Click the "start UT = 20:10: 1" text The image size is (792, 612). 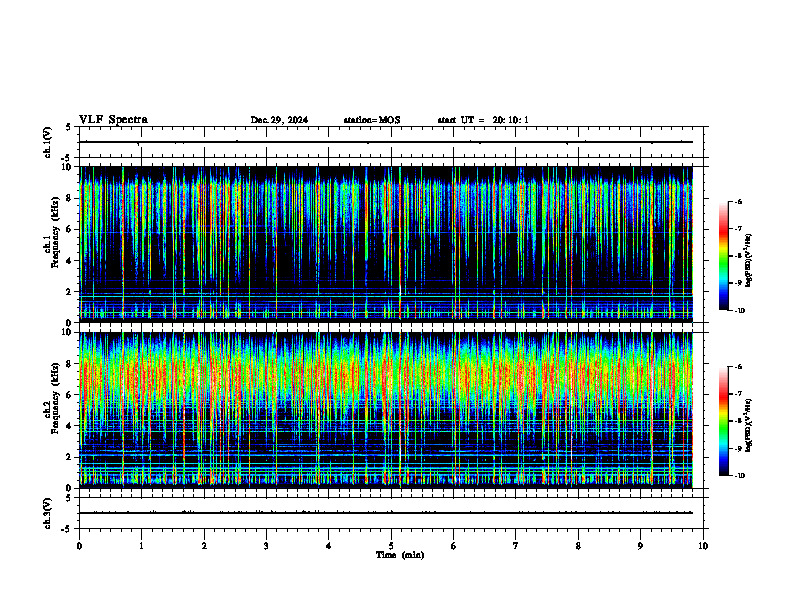(x=483, y=120)
